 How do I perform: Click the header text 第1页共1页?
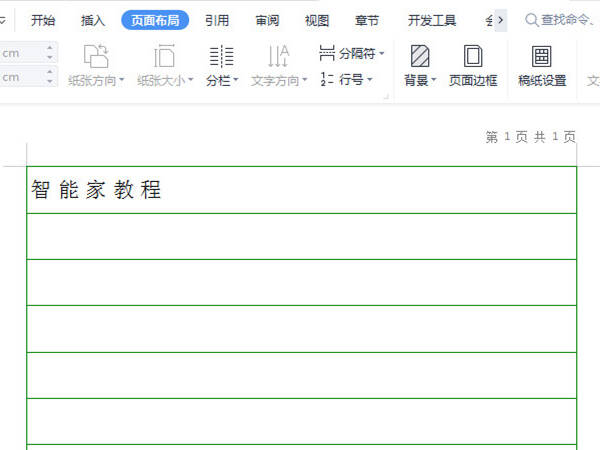click(531, 137)
